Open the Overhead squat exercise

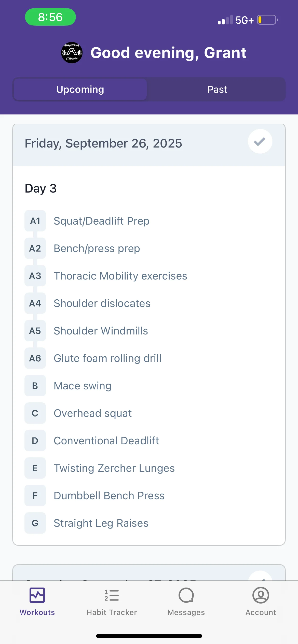(93, 413)
